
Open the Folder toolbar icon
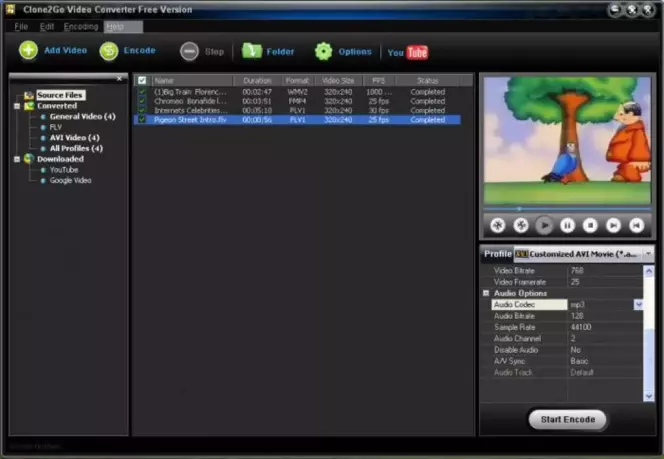click(252, 51)
